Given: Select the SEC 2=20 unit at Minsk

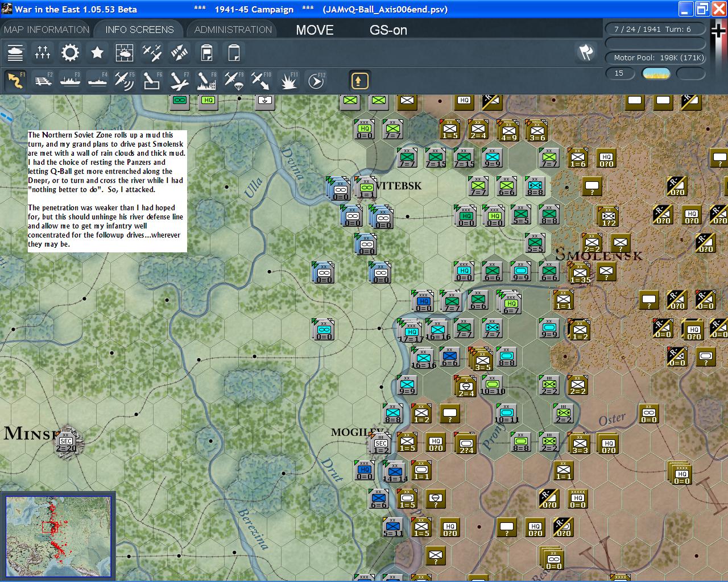Looking at the screenshot, I should point(66,441).
